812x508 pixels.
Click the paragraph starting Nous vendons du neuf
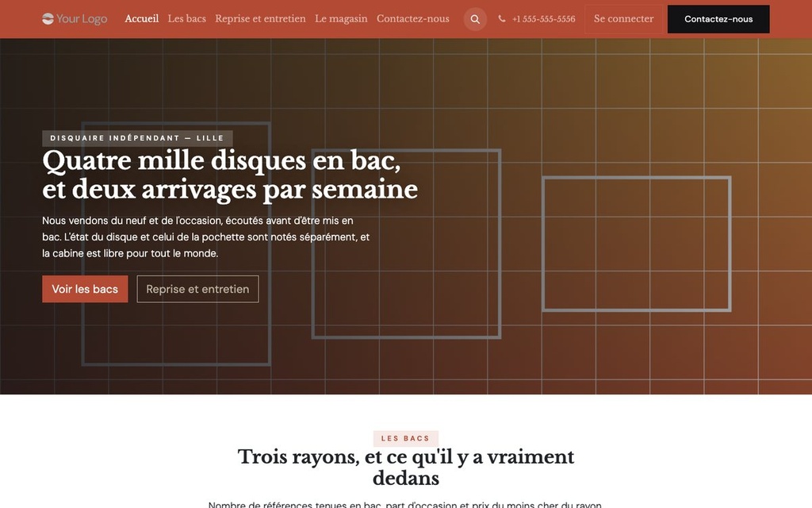tap(206, 237)
